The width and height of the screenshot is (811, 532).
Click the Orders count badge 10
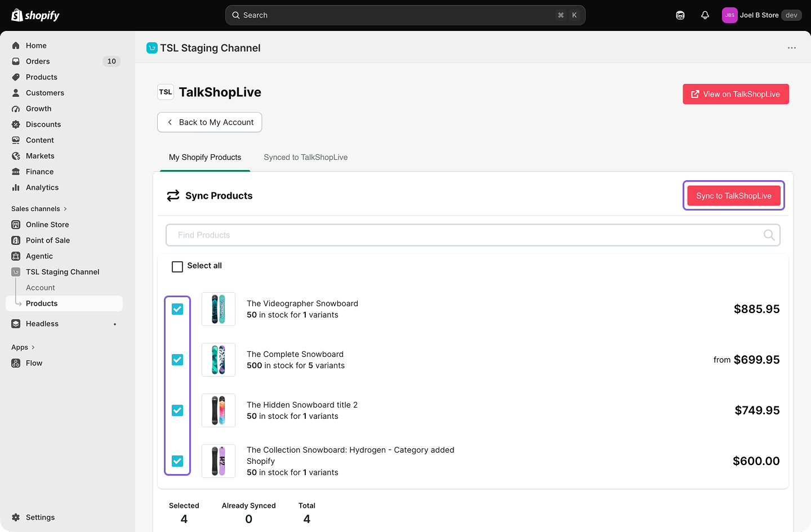tap(112, 61)
